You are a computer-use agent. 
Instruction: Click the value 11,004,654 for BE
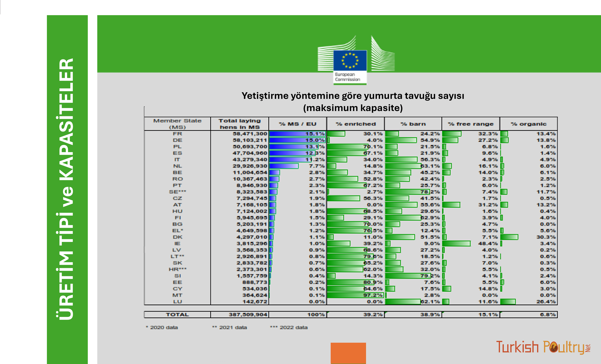pos(250,172)
